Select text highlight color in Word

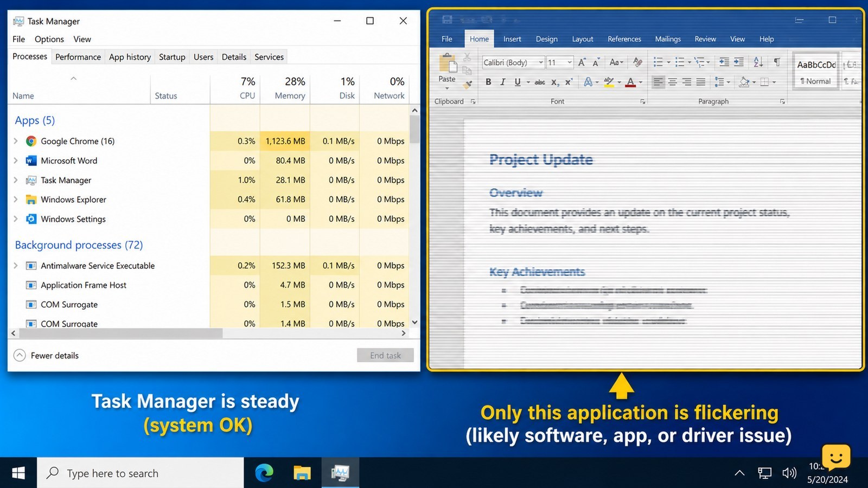click(609, 82)
